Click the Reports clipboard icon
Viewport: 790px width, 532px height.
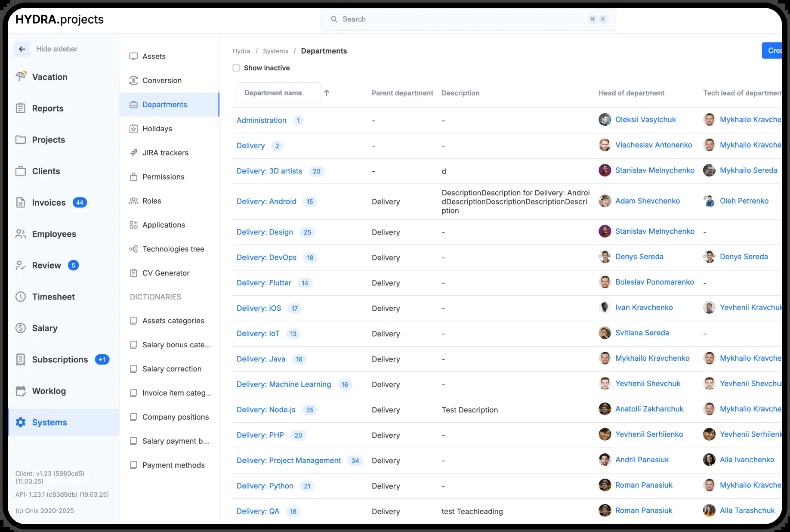tap(21, 108)
